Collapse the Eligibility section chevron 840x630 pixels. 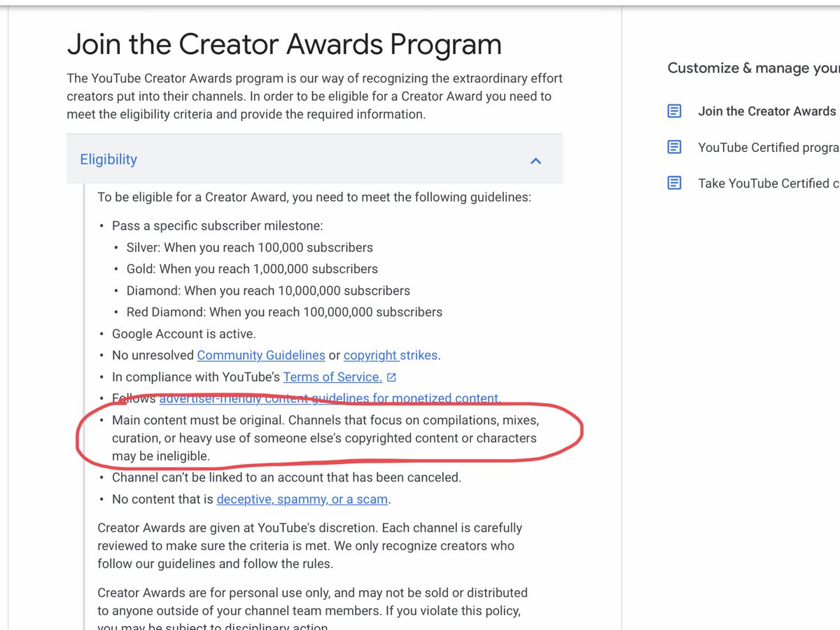(x=535, y=160)
